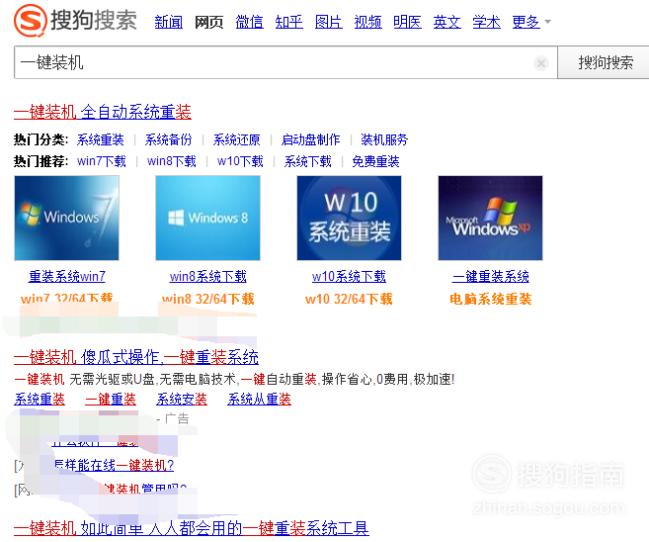Image resolution: width=649 pixels, height=542 pixels.
Task: Click the 一键重装系统 link under XP image
Action: [x=491, y=277]
